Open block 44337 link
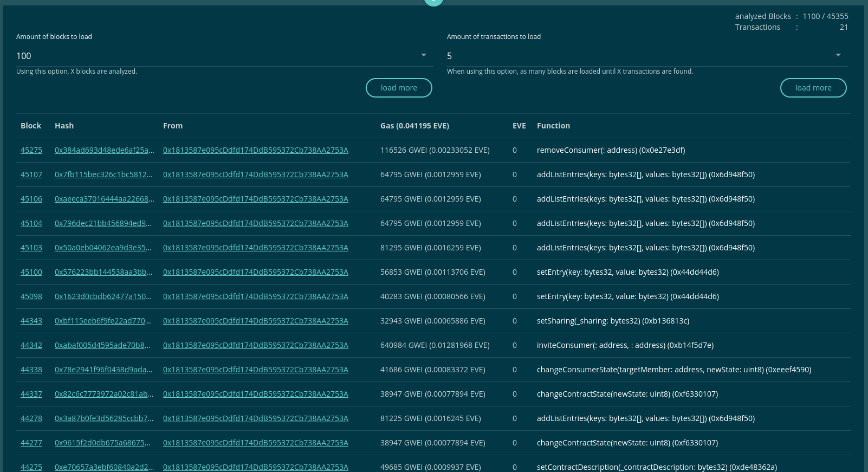The width and height of the screenshot is (868, 472). click(31, 394)
